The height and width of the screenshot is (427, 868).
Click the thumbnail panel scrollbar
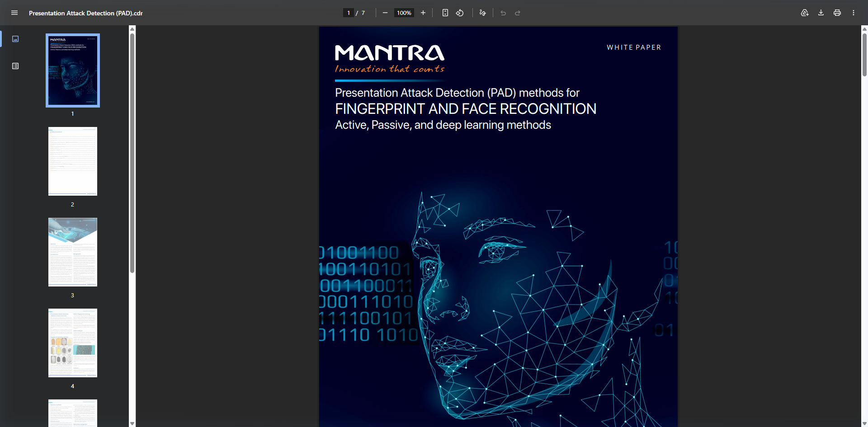132,154
